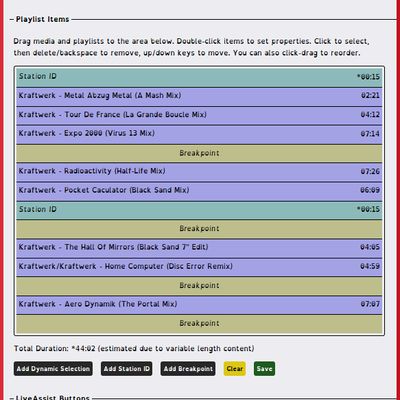Click the 07:07 duration value
The image size is (400, 400).
(370, 304)
